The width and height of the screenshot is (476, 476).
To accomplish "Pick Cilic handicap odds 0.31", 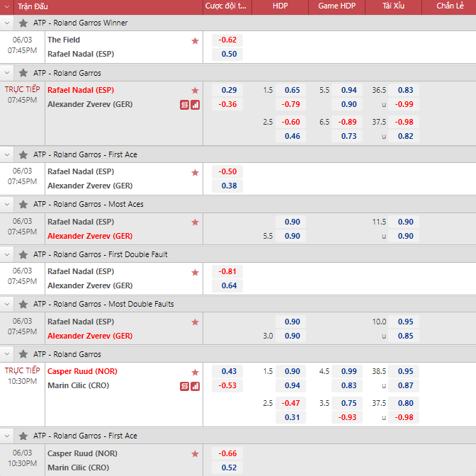I will pos(290,417).
